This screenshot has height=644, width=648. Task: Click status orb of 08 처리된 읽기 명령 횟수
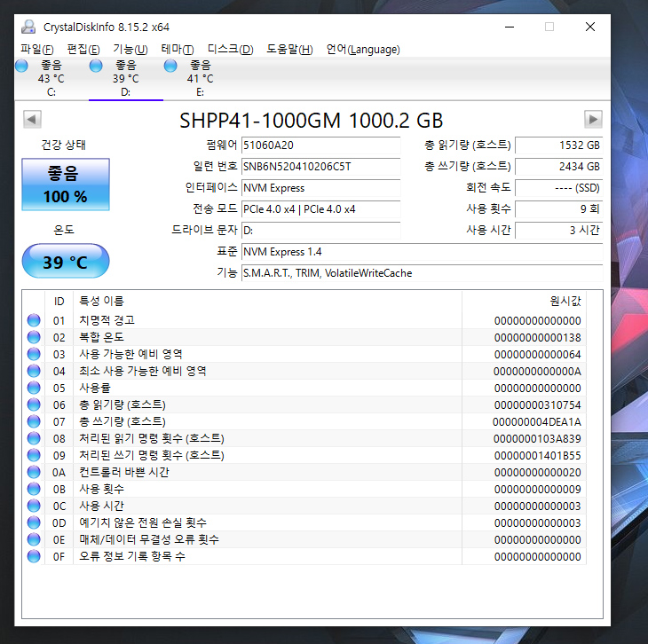[x=34, y=438]
